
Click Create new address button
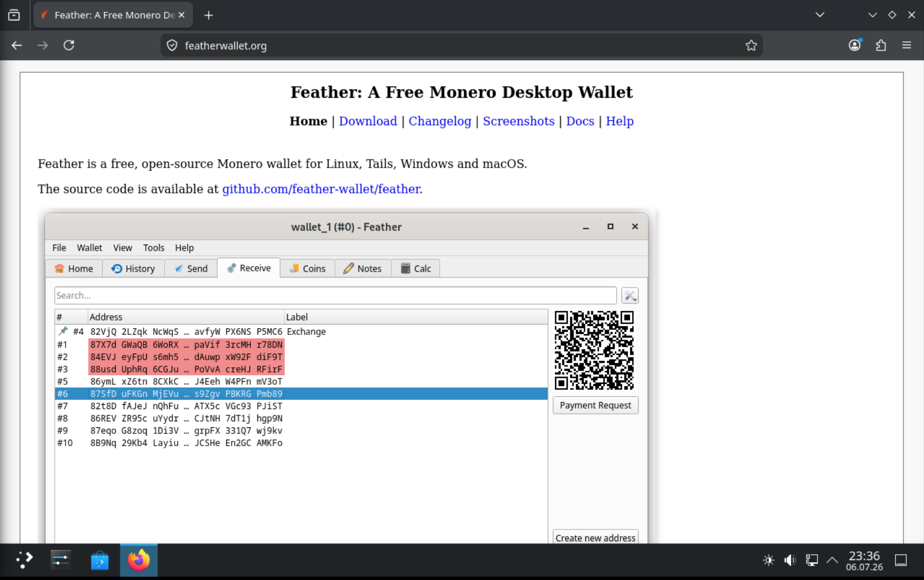[x=596, y=538]
